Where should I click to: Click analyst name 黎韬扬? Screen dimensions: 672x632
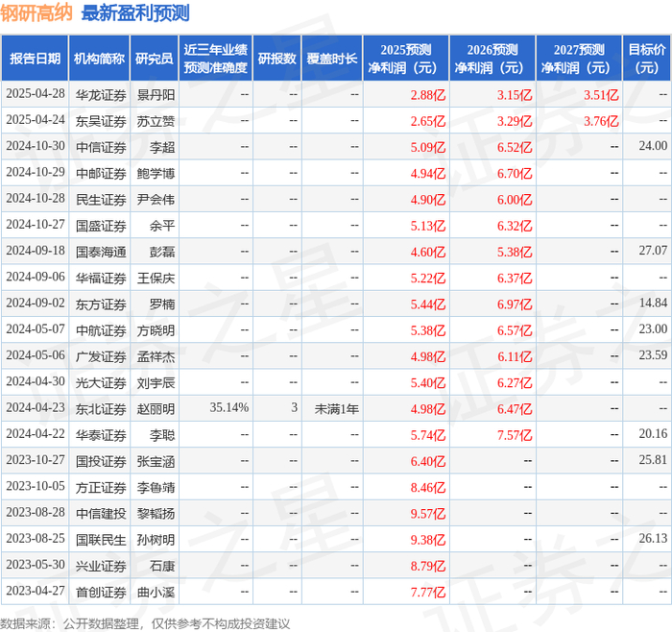pos(156,513)
